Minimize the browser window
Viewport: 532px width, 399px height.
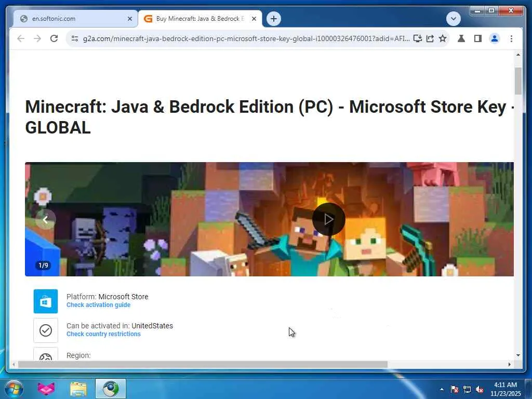coord(478,11)
